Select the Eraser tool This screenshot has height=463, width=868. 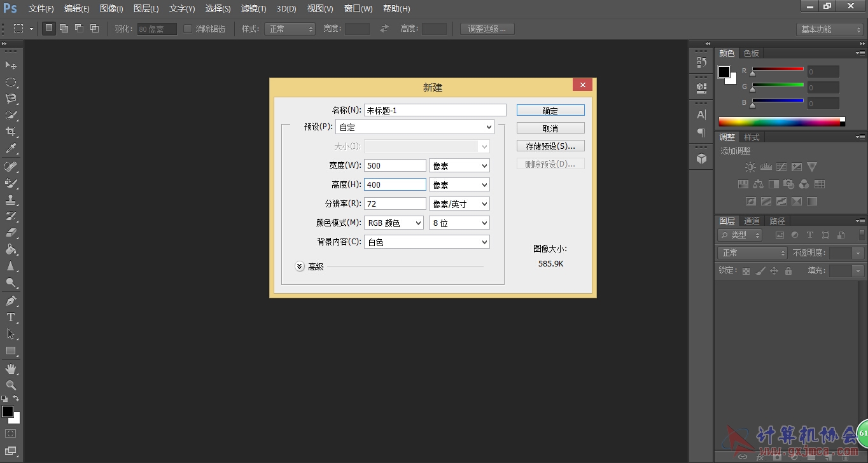pyautogui.click(x=11, y=233)
